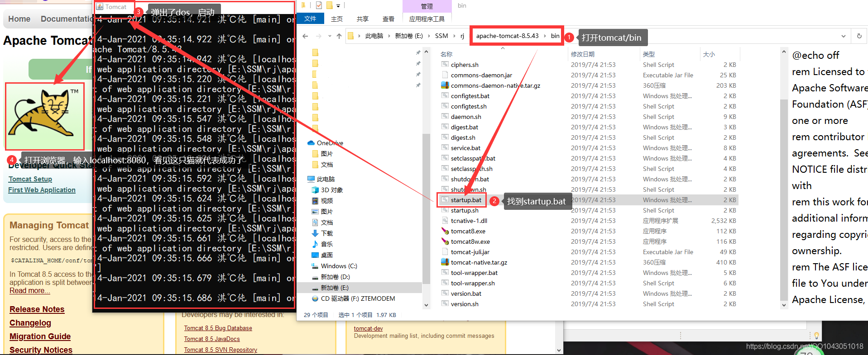The height and width of the screenshot is (355, 868).
Task: Open 视频 folder in navigation pane
Action: (x=326, y=201)
